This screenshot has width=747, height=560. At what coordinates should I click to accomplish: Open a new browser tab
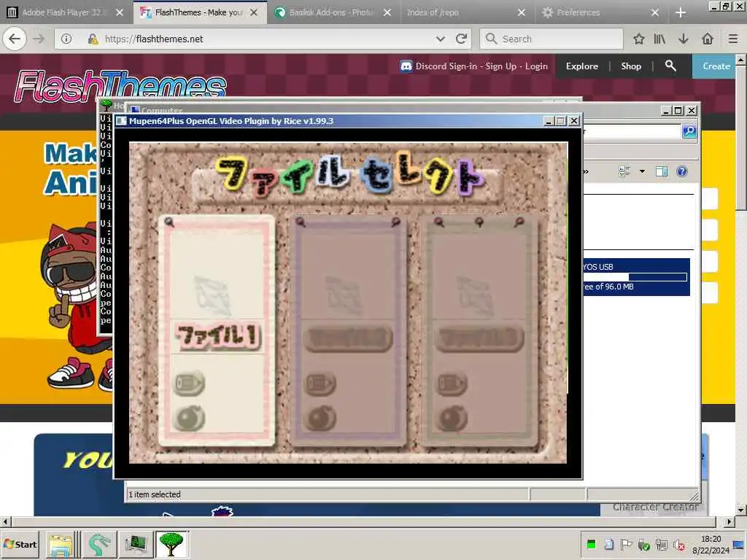[x=681, y=13]
